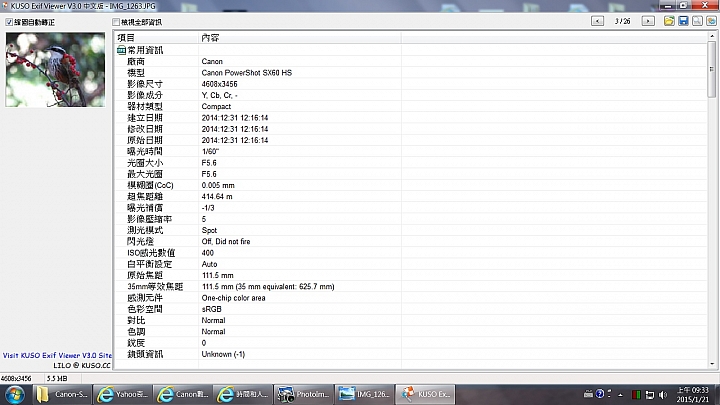Image resolution: width=720 pixels, height=405 pixels.
Task: Click the help question mark tray icon
Action: tap(600, 394)
